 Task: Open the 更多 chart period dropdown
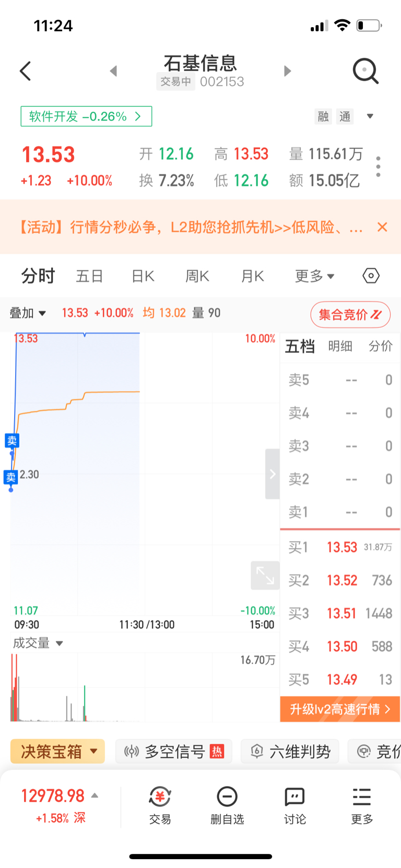click(314, 276)
